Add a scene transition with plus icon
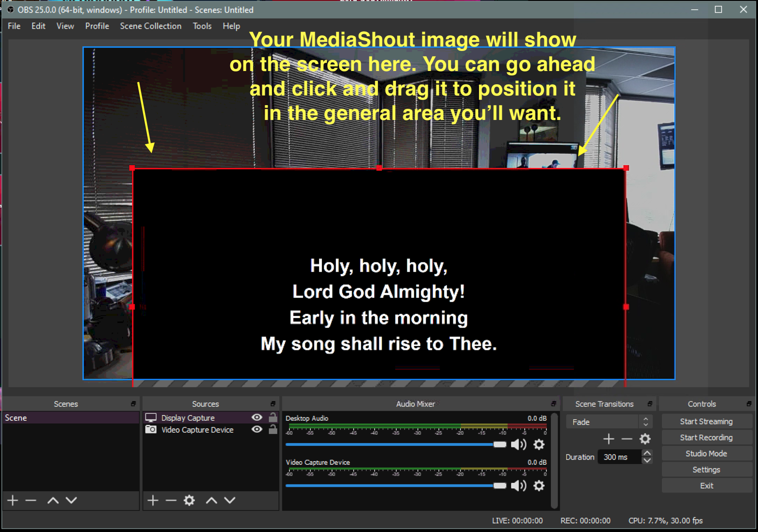This screenshot has height=532, width=758. click(x=608, y=439)
